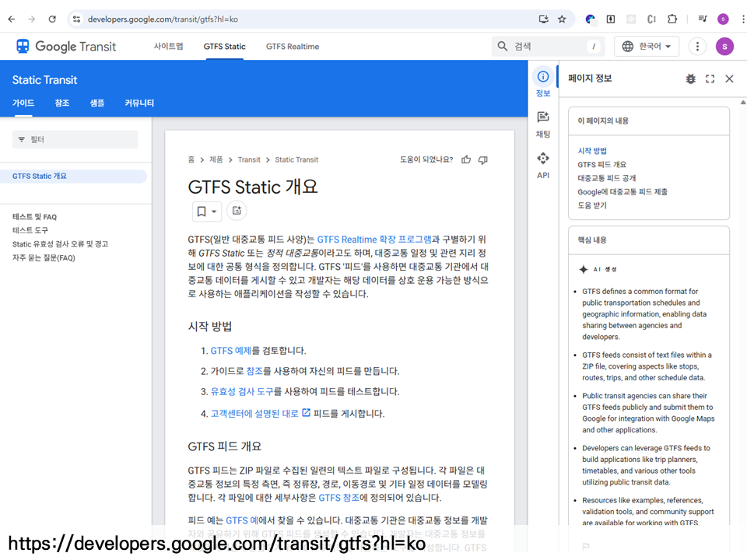Jump to Google에 대중교통 피드 제출
The width and height of the screenshot is (747, 560).
click(x=622, y=192)
